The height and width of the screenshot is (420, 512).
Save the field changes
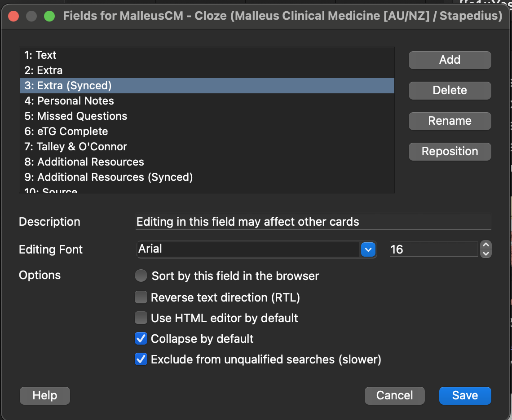(465, 395)
